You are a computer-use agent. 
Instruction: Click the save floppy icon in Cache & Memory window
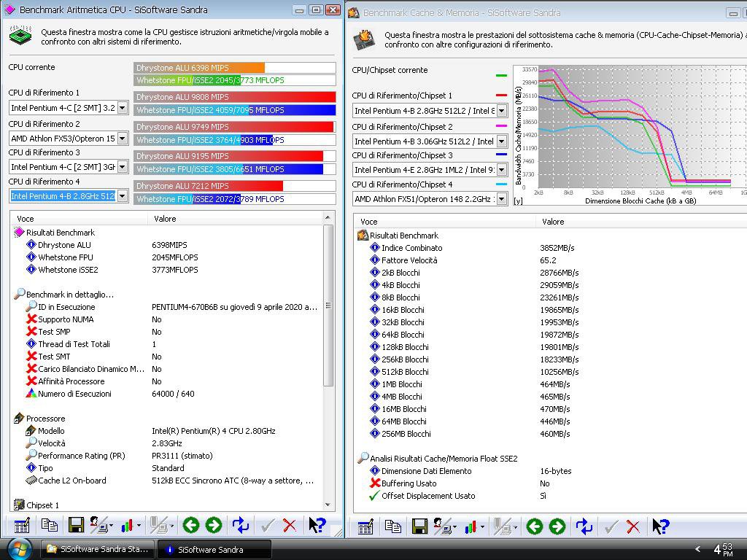click(419, 526)
